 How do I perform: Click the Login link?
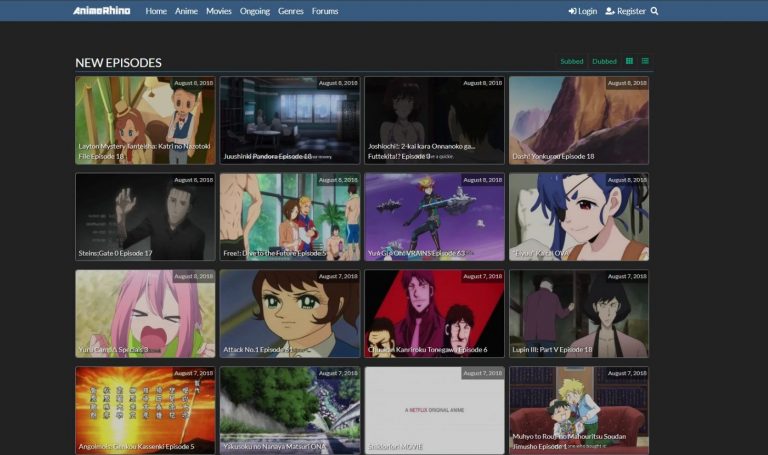582,11
